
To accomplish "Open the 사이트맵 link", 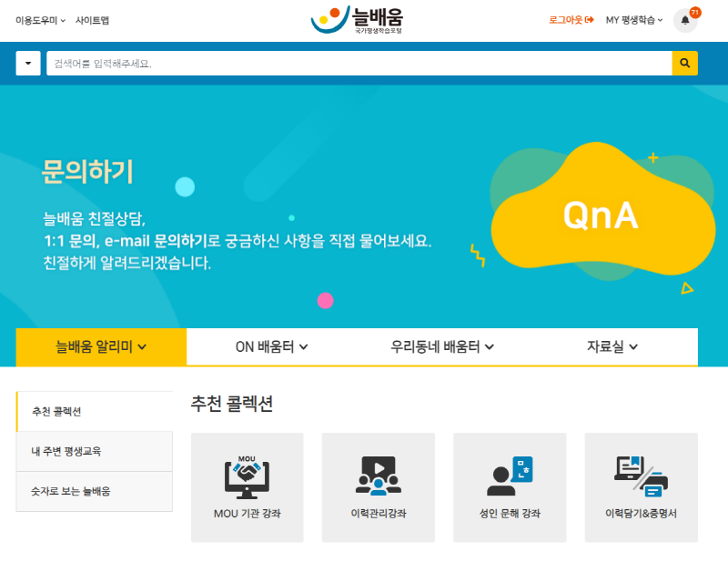I will [x=93, y=20].
